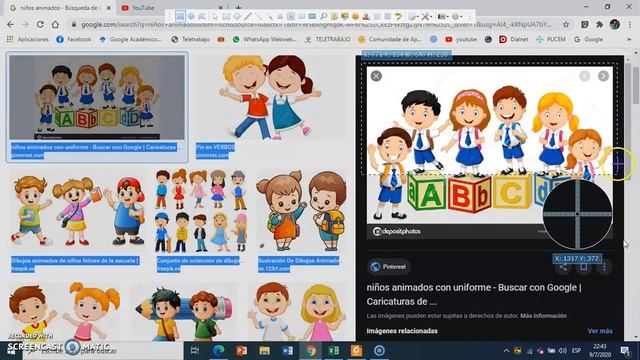The image size is (640, 360).
Task: Choose the rectangle capture mode in capture toolbar
Action: (x=180, y=16)
